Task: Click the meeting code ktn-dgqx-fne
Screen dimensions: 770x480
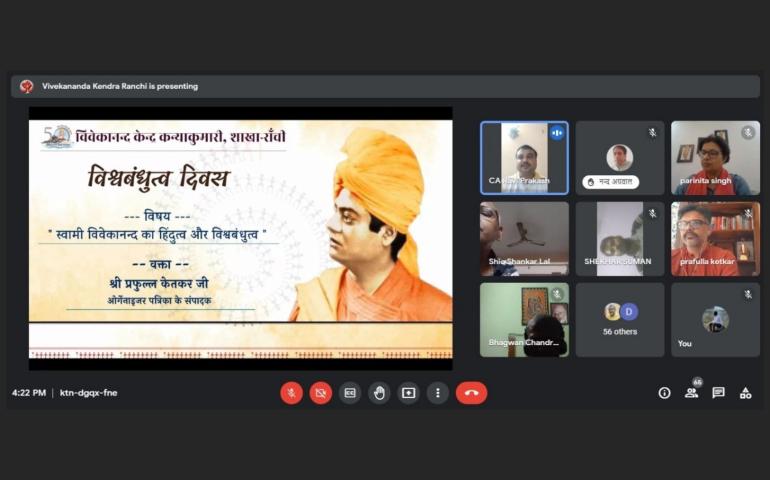Action: coord(88,393)
